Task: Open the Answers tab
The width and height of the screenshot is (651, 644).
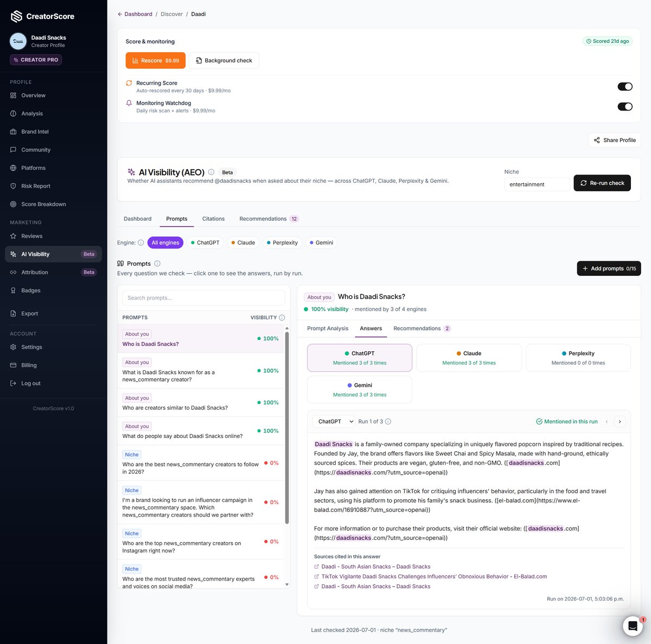Action: (x=371, y=329)
